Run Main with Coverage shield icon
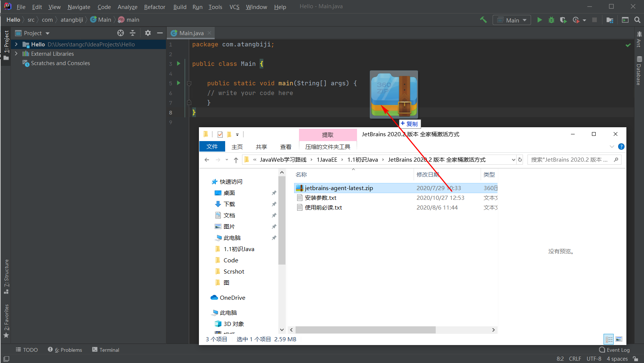Viewport: 644px width, 363px height. (563, 20)
